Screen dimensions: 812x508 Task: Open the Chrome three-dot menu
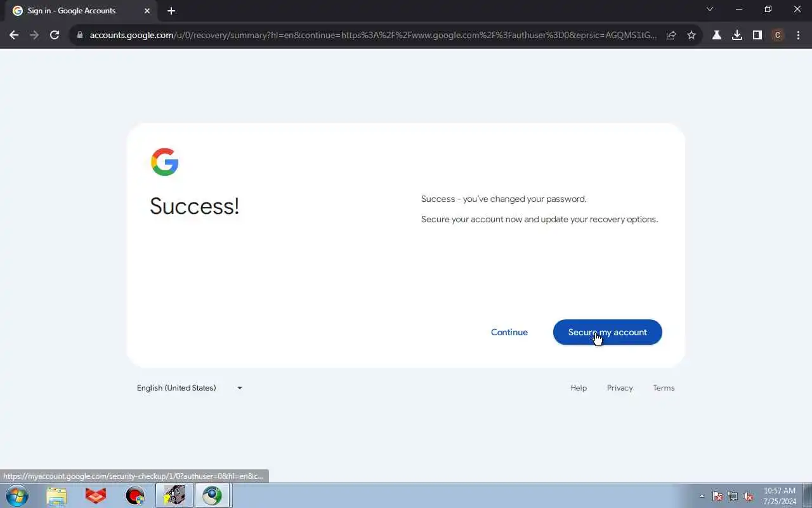click(x=798, y=35)
